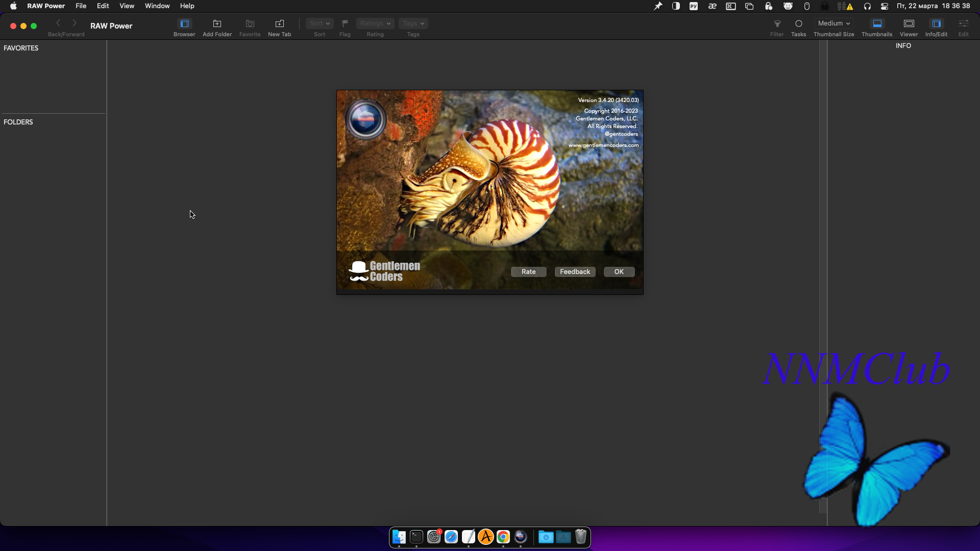Click the Edit sliders icon
The image size is (980, 551).
(x=963, y=23)
